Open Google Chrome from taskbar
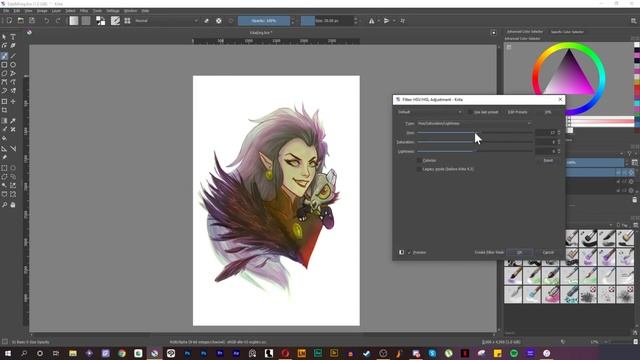640x360 pixels. click(122, 353)
